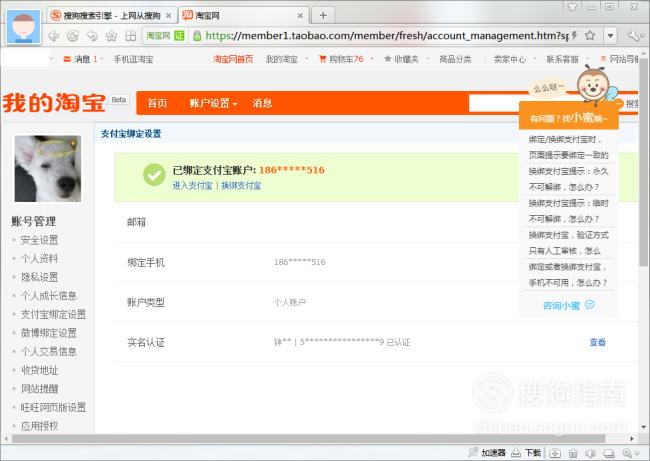Viewport: 650px width, 461px height.
Task: Open 个人资料 in the sidebar
Action: (x=39, y=259)
